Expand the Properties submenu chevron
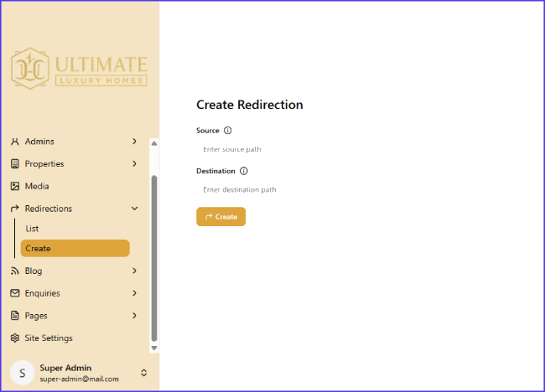The height and width of the screenshot is (392, 545). click(x=134, y=164)
